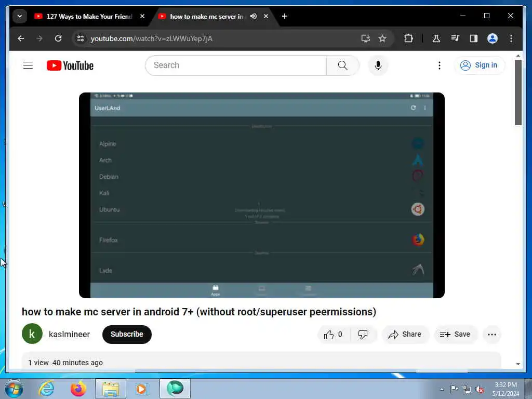Open the media controls icon
The image size is (532, 399).
tap(455, 38)
